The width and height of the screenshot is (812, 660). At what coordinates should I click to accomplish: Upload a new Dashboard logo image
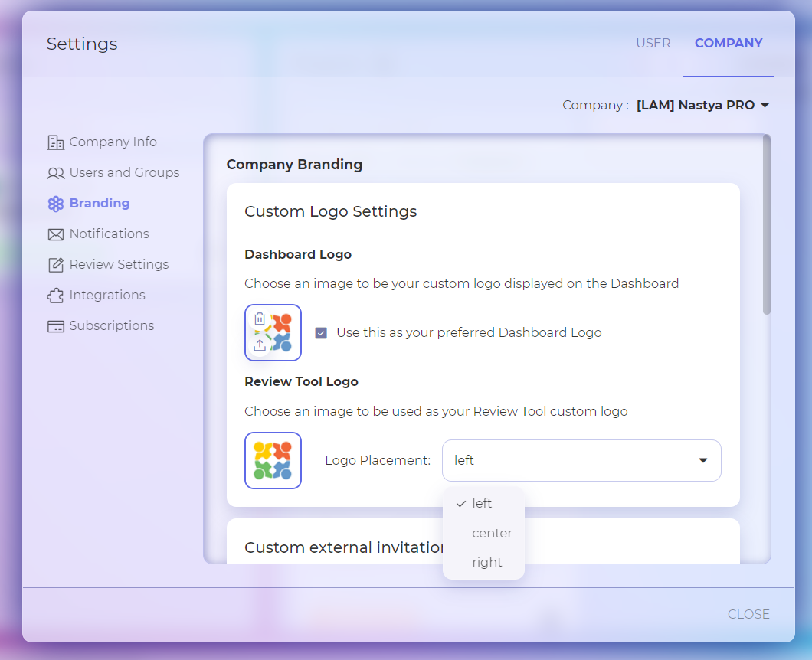pos(260,345)
